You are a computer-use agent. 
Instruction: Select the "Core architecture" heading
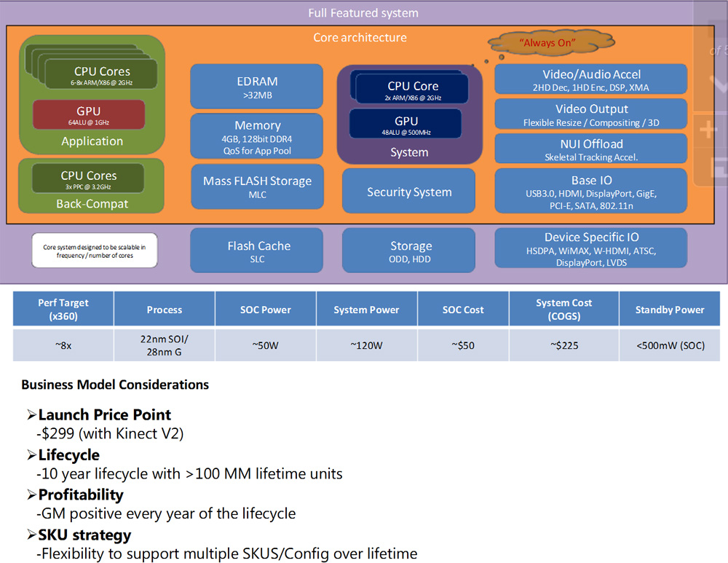pyautogui.click(x=360, y=38)
